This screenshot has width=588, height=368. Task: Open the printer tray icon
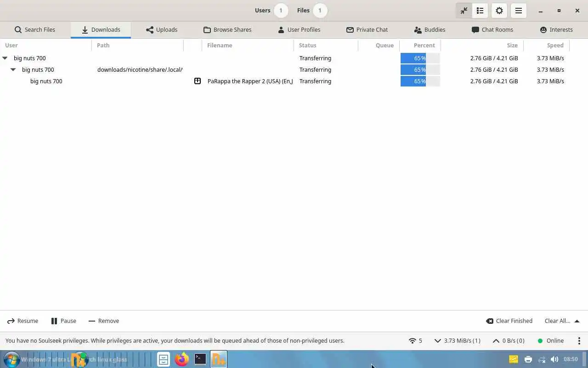(x=528, y=359)
